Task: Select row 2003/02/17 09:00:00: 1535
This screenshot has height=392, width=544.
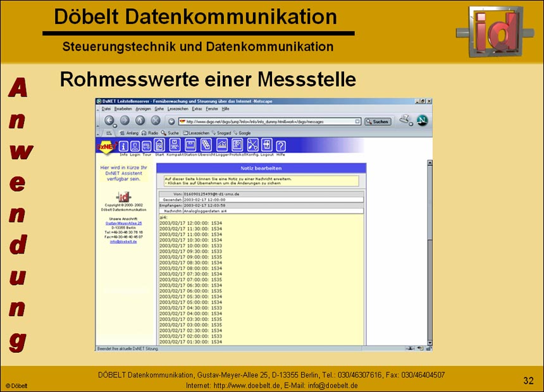Action: [x=190, y=257]
